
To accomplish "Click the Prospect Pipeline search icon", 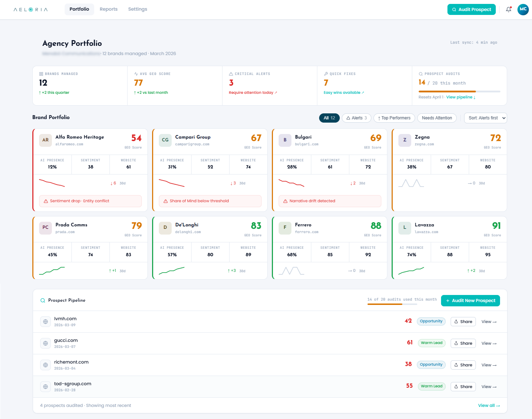I will pyautogui.click(x=43, y=300).
